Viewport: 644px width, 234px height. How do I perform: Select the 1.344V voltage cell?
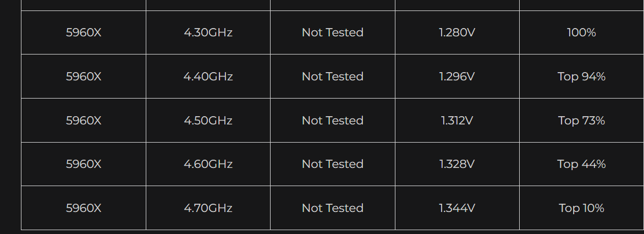point(457,208)
